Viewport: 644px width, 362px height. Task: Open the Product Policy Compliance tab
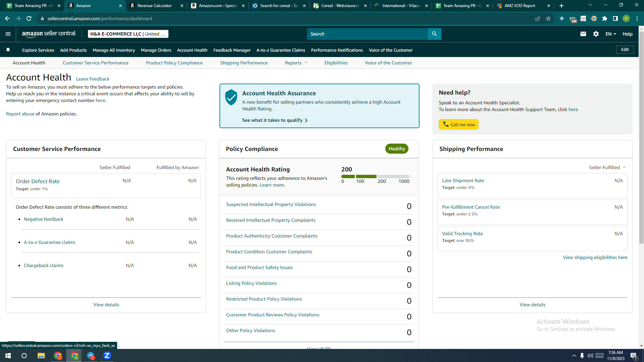click(x=174, y=63)
